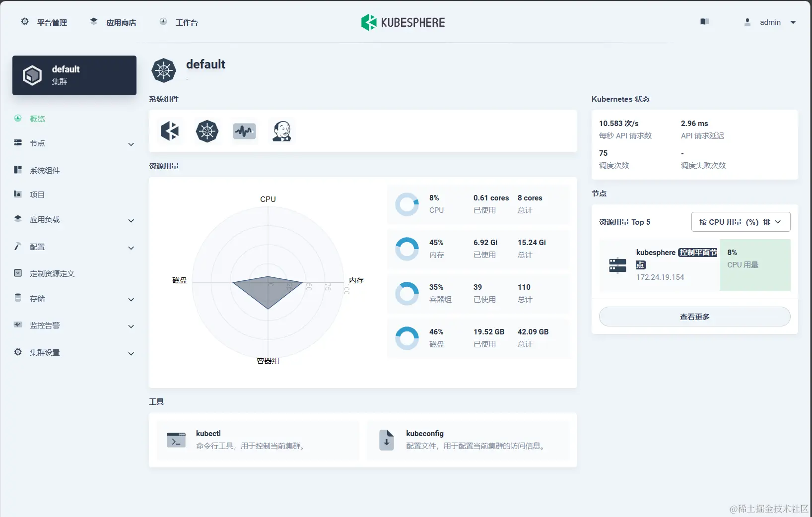Screen dimensions: 812x517
Task: Click the 0.61 cores used value
Action: pos(491,198)
